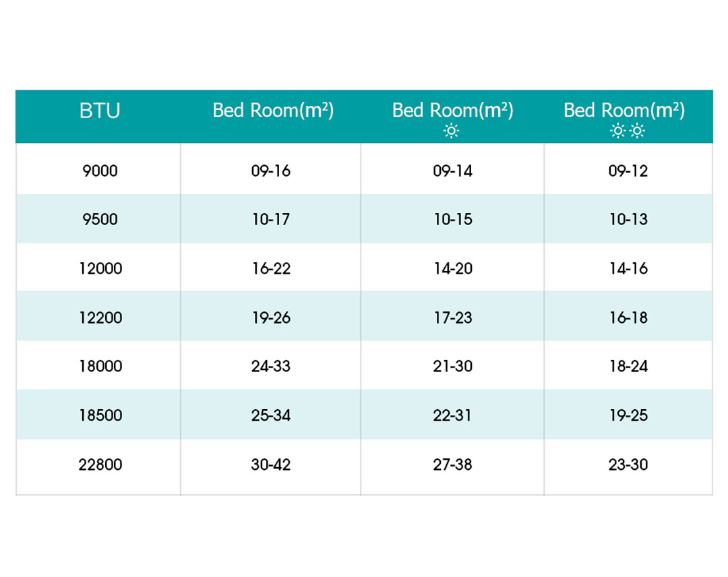
Task: Click the single sun icon in header
Action: [x=452, y=131]
